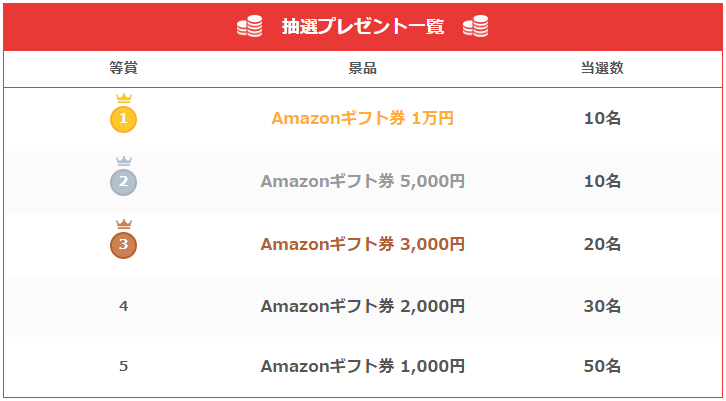Select Amazonギフト券 5,000円 prize text

(x=363, y=181)
